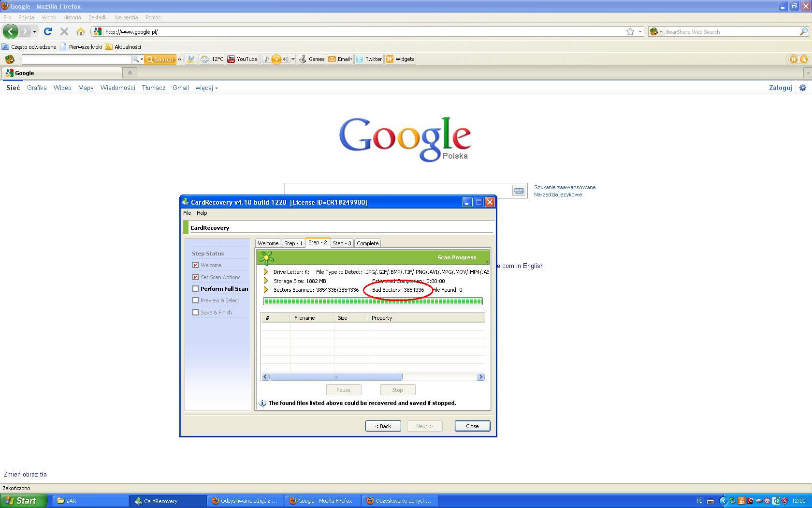Click the speaker volume icon in the toolbar
Viewport: 812px width, 508px height.
pos(286,59)
